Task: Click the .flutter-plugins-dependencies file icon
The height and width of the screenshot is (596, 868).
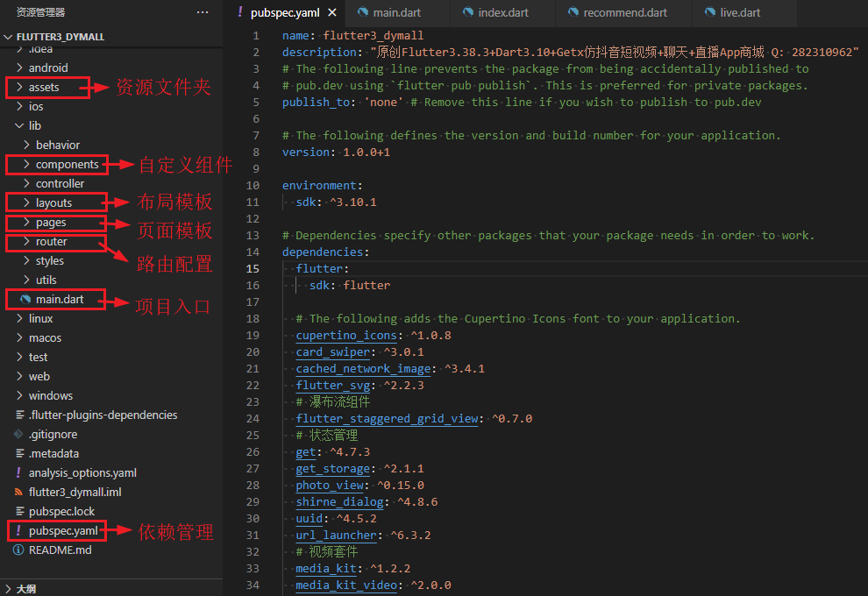Action: click(x=19, y=415)
